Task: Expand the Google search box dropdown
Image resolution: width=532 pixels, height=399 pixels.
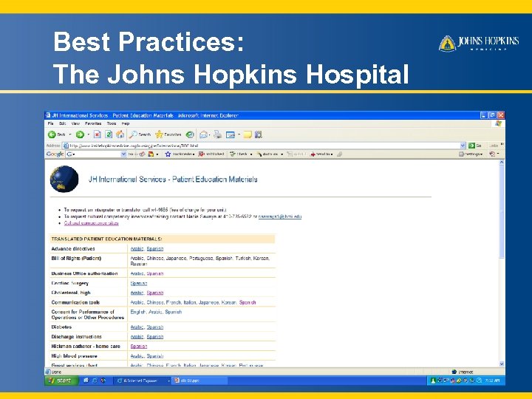Action: (123, 154)
